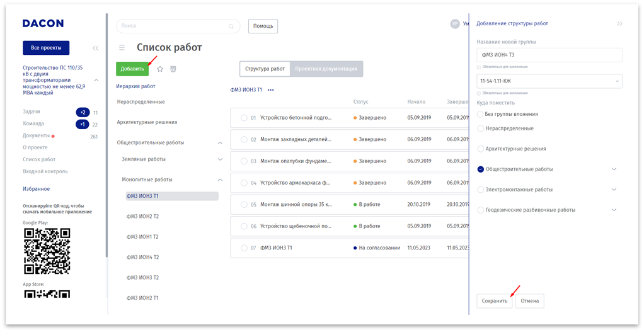Select circle for Монтаж шинной опоры row
The width and height of the screenshot is (644, 332).
coord(244,204)
